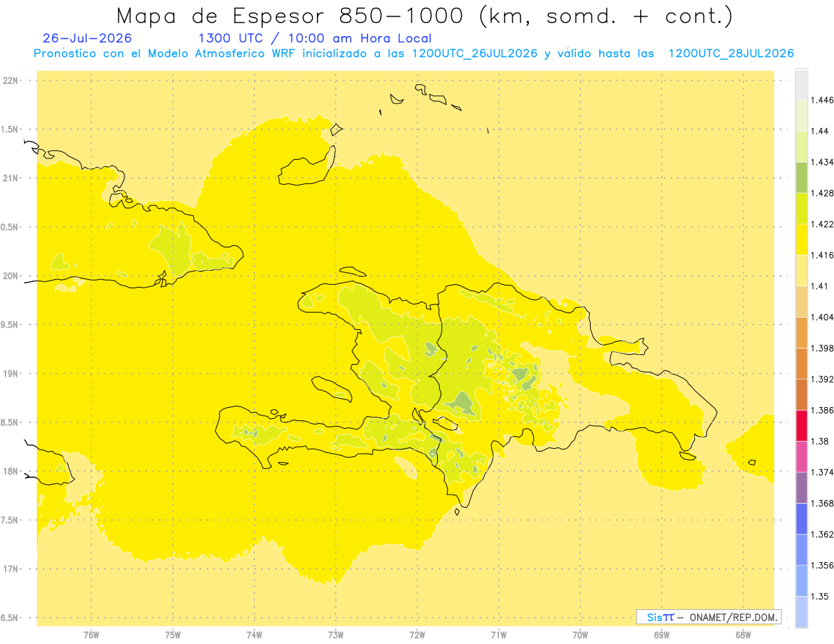This screenshot has height=644, width=834.
Task: Click the ONAMET/REP.DOM. credit label
Action: (x=735, y=617)
